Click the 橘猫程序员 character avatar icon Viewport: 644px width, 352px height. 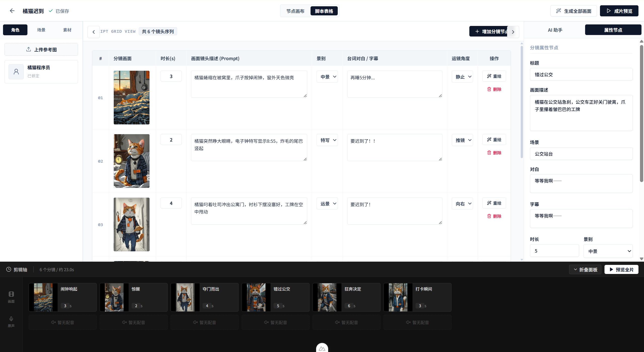coord(16,72)
